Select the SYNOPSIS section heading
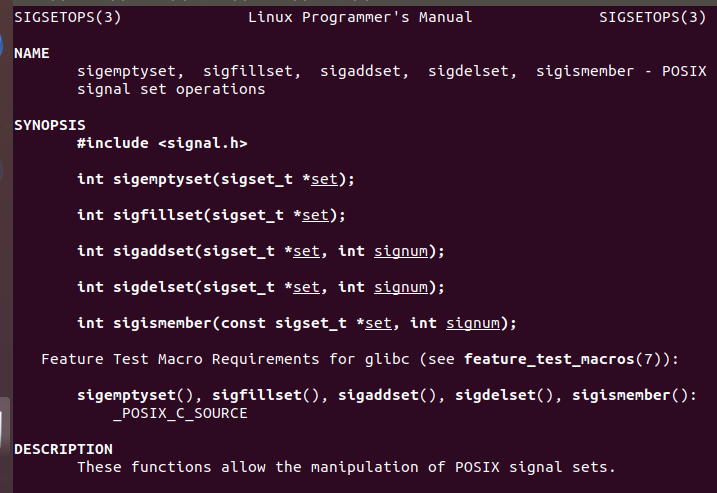Screen dimensions: 717x493 coord(50,126)
